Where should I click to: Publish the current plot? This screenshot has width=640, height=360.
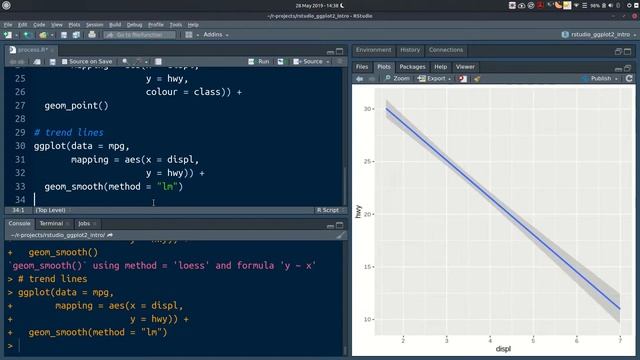click(597, 78)
